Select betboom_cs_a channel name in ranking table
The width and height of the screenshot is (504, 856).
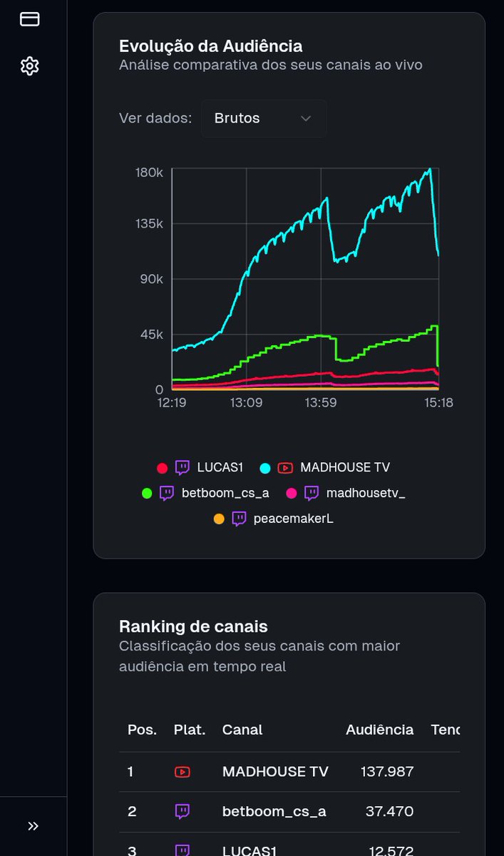click(x=274, y=812)
